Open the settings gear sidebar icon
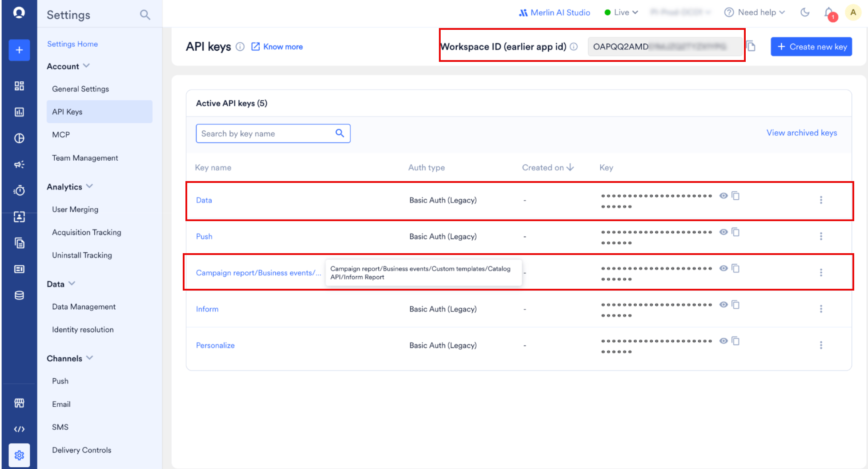Screen dimensions: 868x469 tap(19, 455)
